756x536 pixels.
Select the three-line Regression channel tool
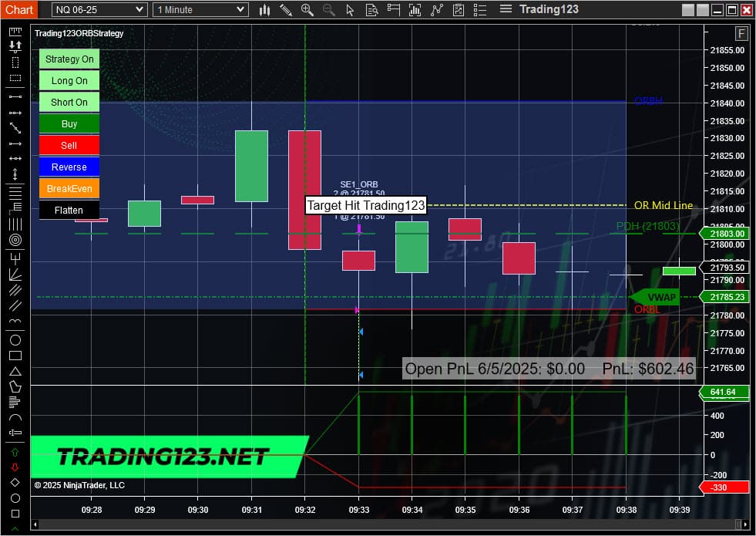pyautogui.click(x=15, y=290)
